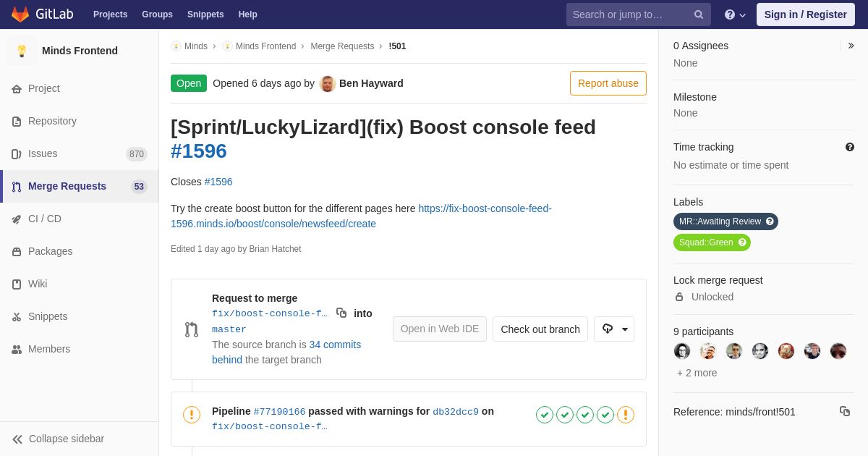Click the pipeline warning status icon
868x456 pixels.
(192, 415)
